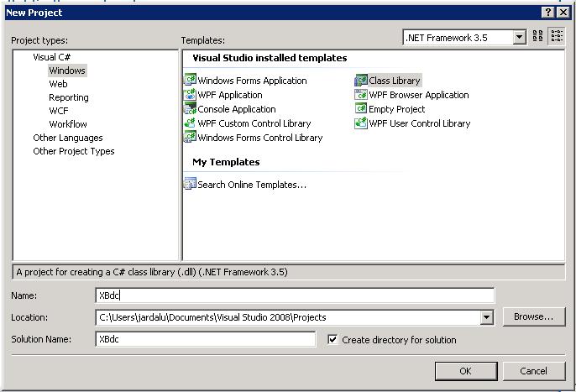This screenshot has height=392, width=576.
Task: Click the WPF User Control Library label
Action: click(x=420, y=123)
